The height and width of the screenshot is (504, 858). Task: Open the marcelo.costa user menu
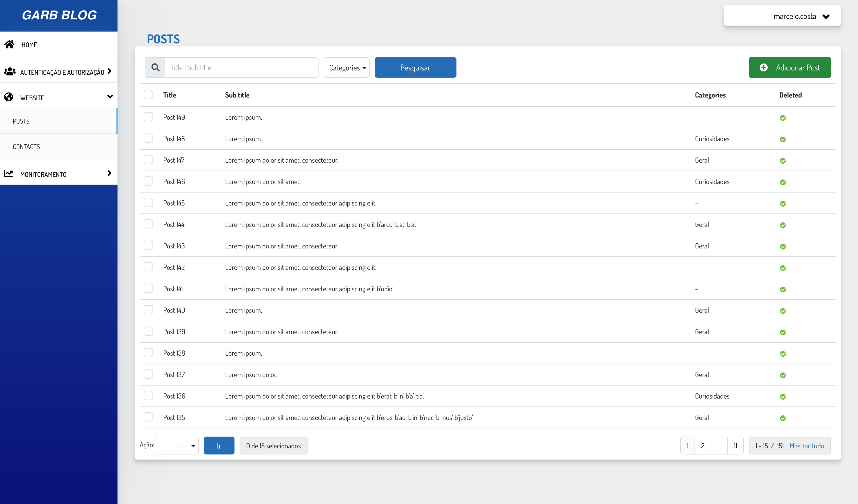click(782, 16)
